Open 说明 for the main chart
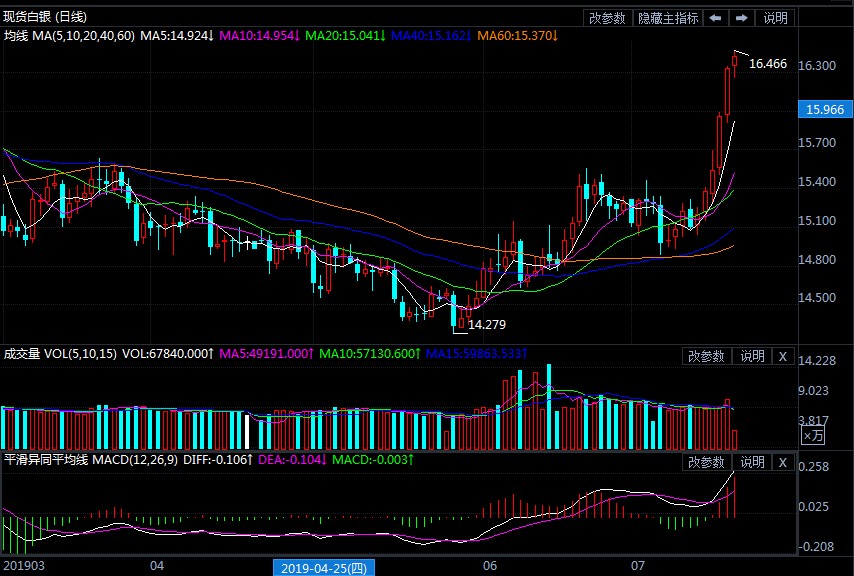 click(x=775, y=18)
